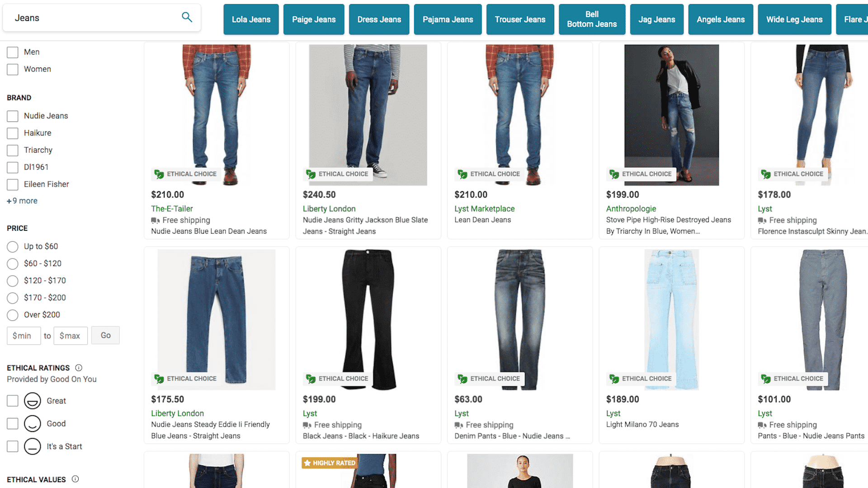Toggle the Women gender checkbox filter
This screenshot has height=488, width=868.
coord(13,69)
